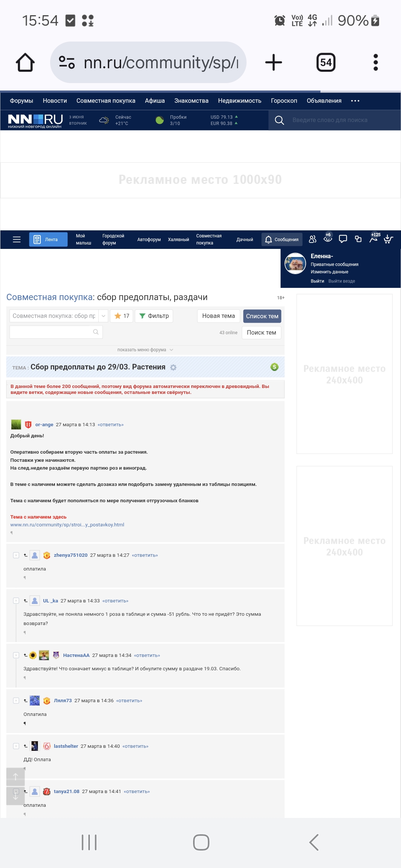Tap the Android back navigation button

pyautogui.click(x=314, y=842)
